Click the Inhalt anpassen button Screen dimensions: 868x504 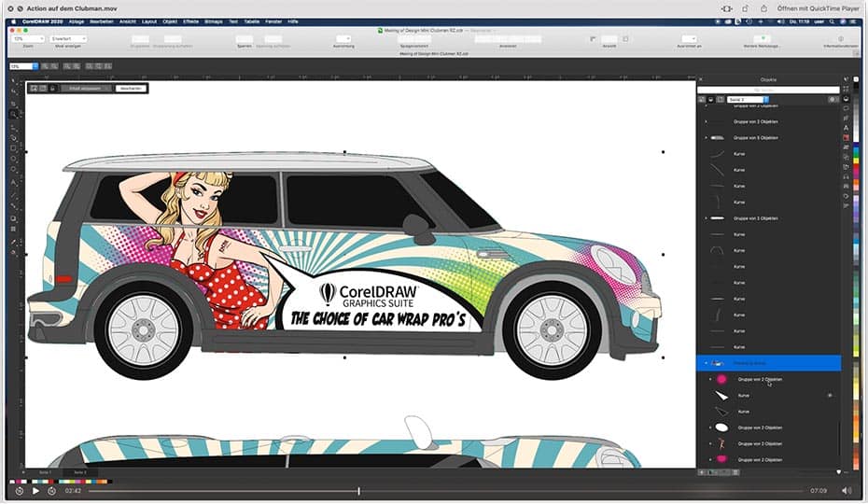[x=85, y=88]
